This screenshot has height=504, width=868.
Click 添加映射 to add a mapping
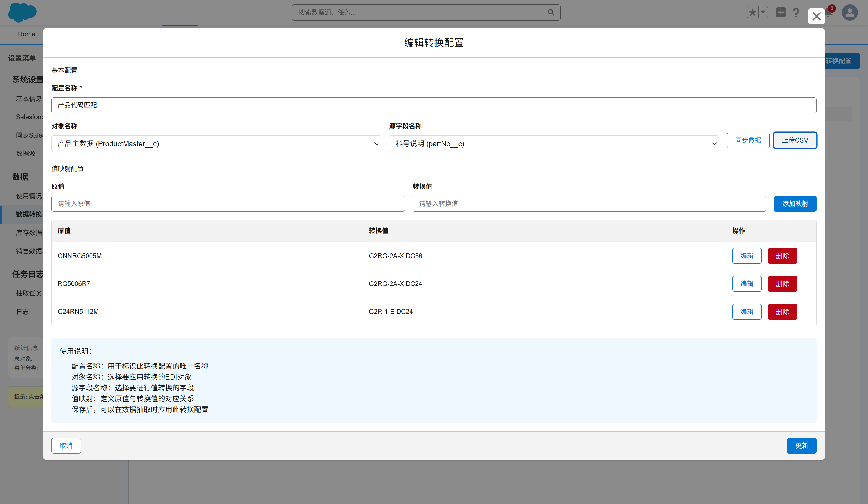click(795, 203)
